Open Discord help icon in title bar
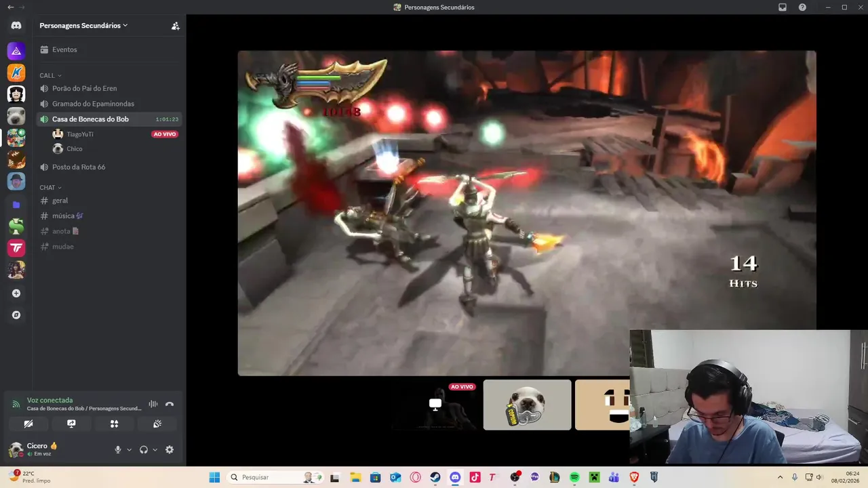Screen dimensions: 868x488 803,7
